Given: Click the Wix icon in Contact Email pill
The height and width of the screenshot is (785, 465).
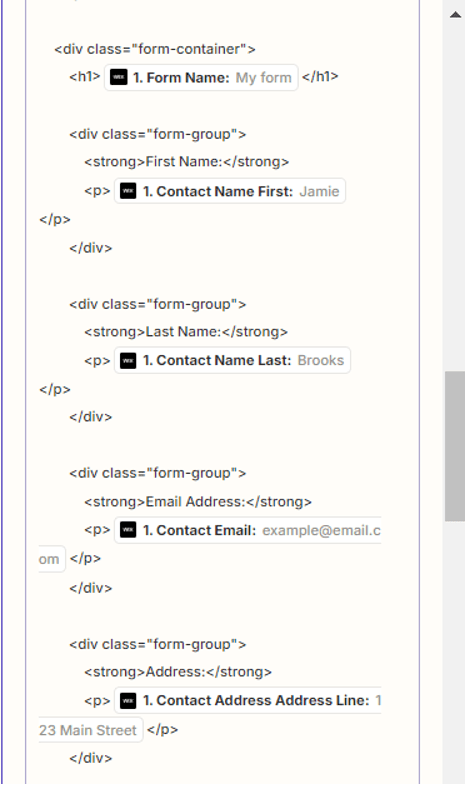Looking at the screenshot, I should click(128, 530).
